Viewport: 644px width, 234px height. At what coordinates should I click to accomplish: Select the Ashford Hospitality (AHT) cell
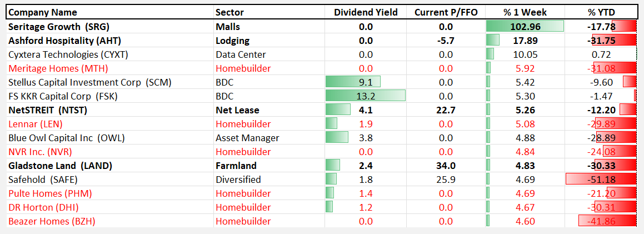point(64,41)
